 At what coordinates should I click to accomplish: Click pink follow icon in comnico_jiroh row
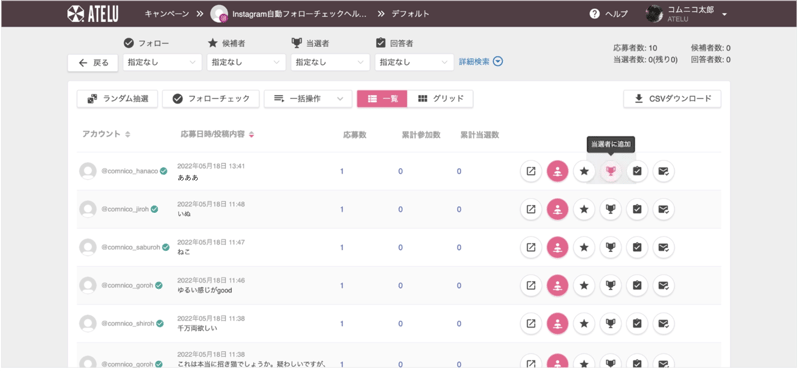coord(557,209)
